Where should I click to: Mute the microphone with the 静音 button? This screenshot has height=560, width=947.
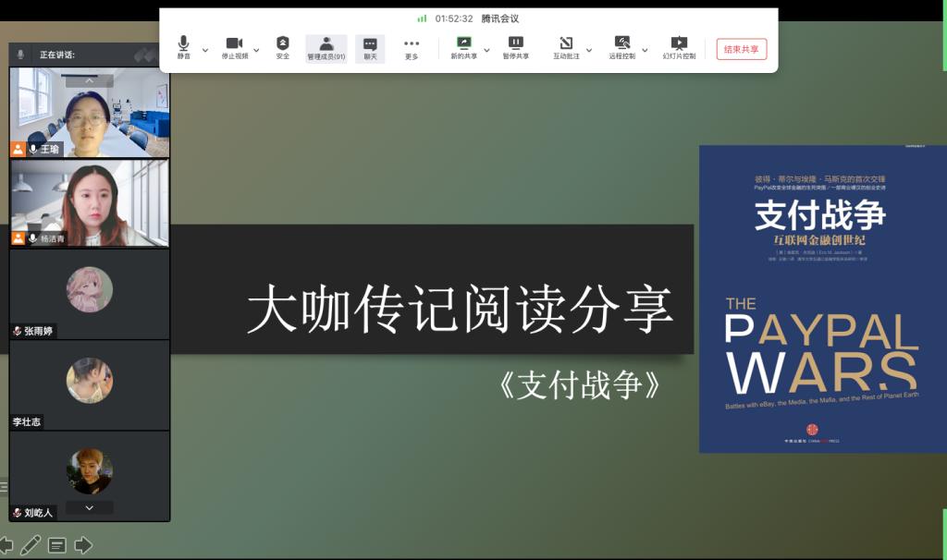coord(184,48)
